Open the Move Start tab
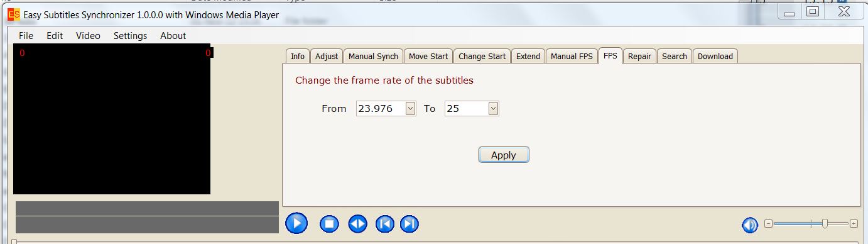Screen dimensions: 868x244 428,56
